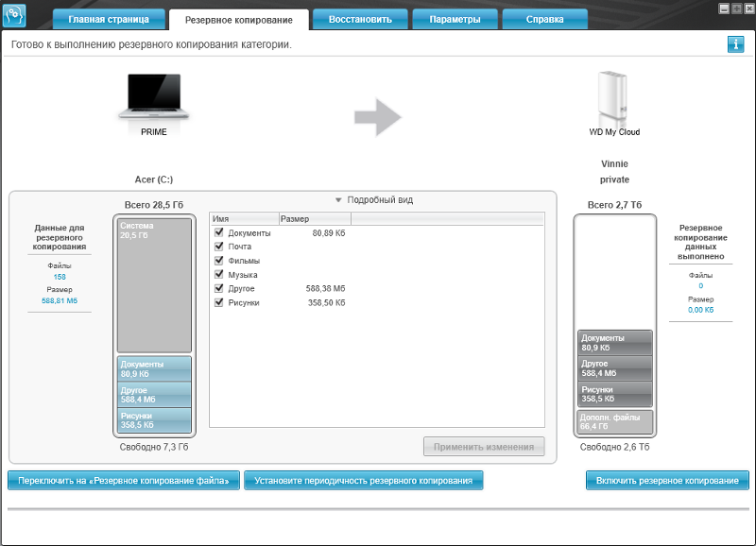Click the Vinnie share name label
Screen dimensions: 756x546
[614, 163]
